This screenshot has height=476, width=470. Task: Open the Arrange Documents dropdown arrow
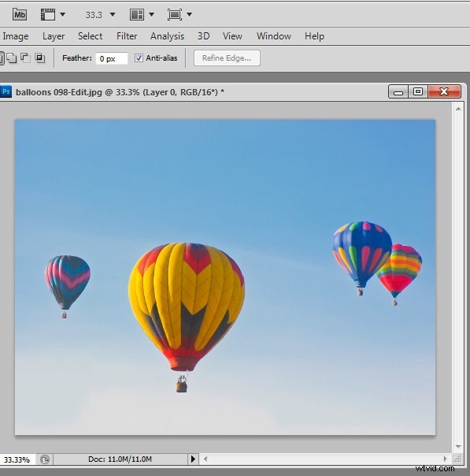[152, 14]
